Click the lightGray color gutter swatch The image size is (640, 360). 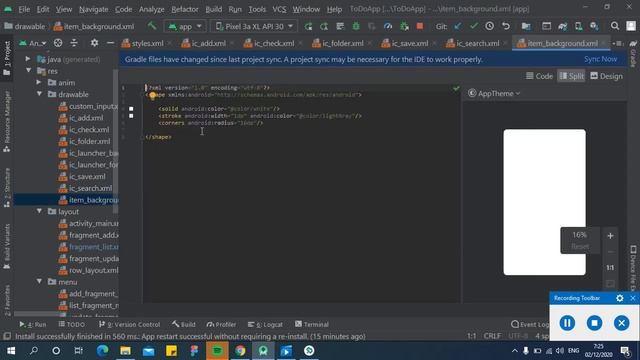(x=131, y=116)
